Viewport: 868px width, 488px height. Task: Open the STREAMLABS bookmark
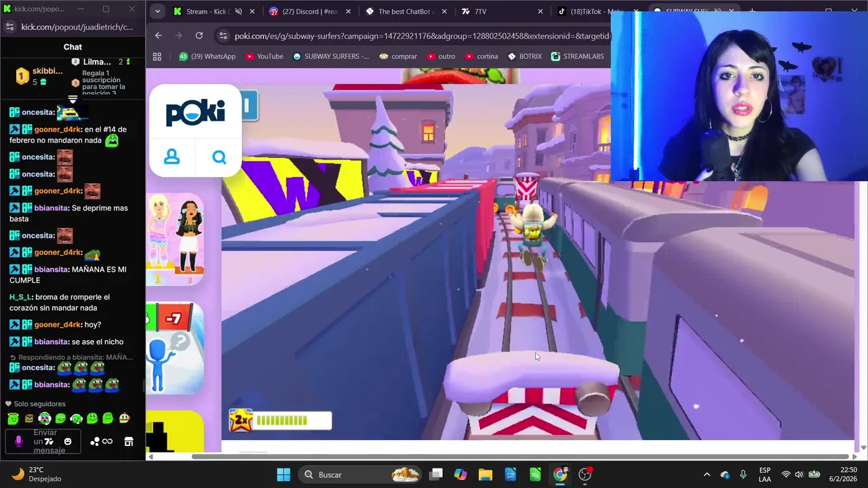click(x=578, y=56)
